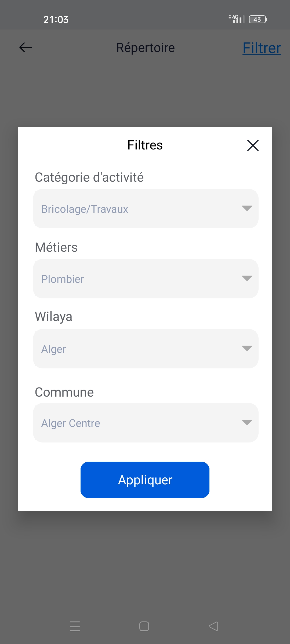Close the Filtres dialog with X
Viewport: 290px width, 644px height.
click(253, 145)
